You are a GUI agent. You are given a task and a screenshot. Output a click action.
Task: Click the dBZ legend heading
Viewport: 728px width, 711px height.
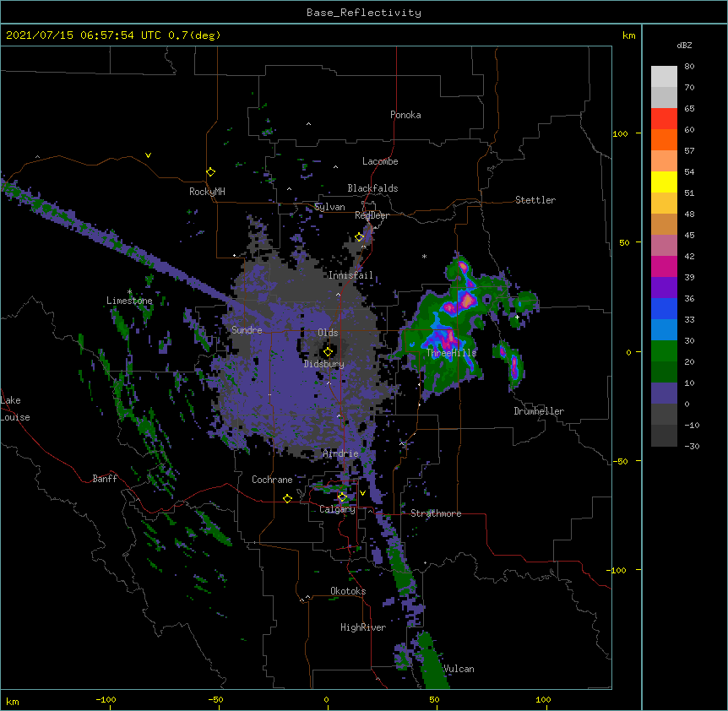tap(684, 45)
